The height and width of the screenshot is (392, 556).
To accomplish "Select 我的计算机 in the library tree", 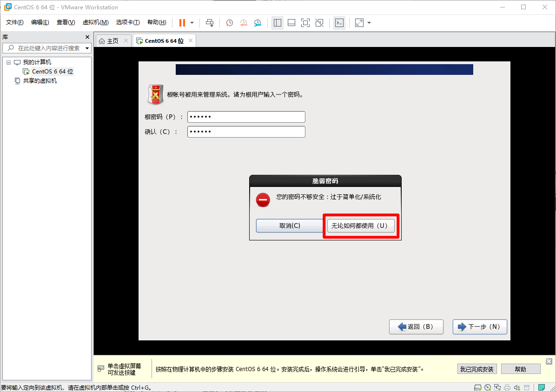I will [x=37, y=62].
